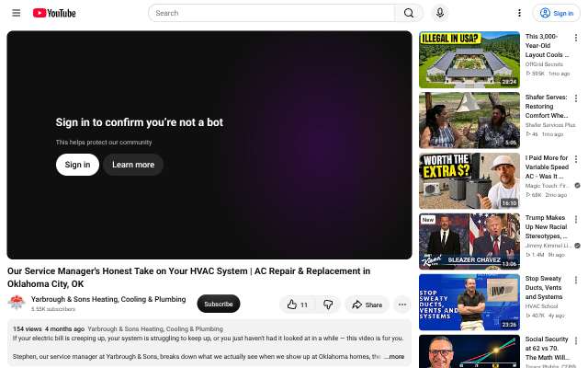Screen dimensions: 588x368
Task: Open menu for Stop Sweaty Ducts video
Action: (x=576, y=280)
